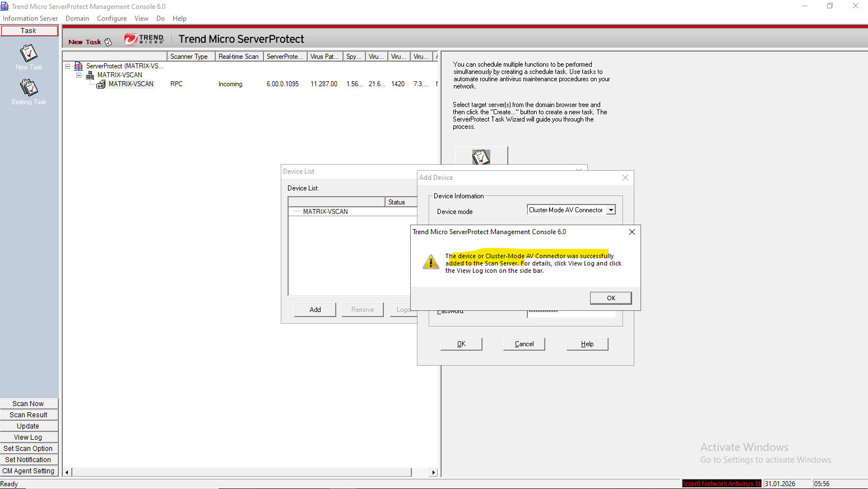Close the success message box with X
868x489 pixels.
[x=632, y=232]
